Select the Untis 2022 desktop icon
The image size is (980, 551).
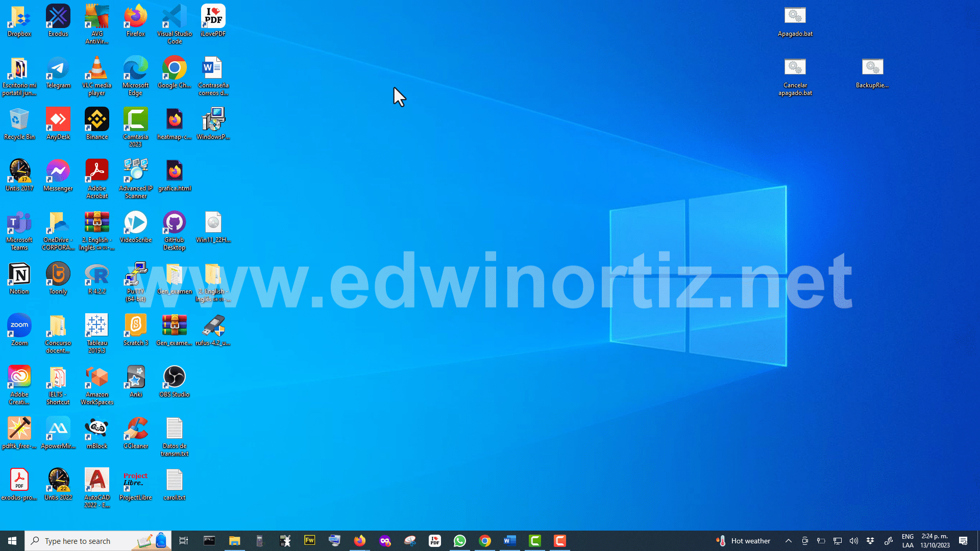click(58, 485)
